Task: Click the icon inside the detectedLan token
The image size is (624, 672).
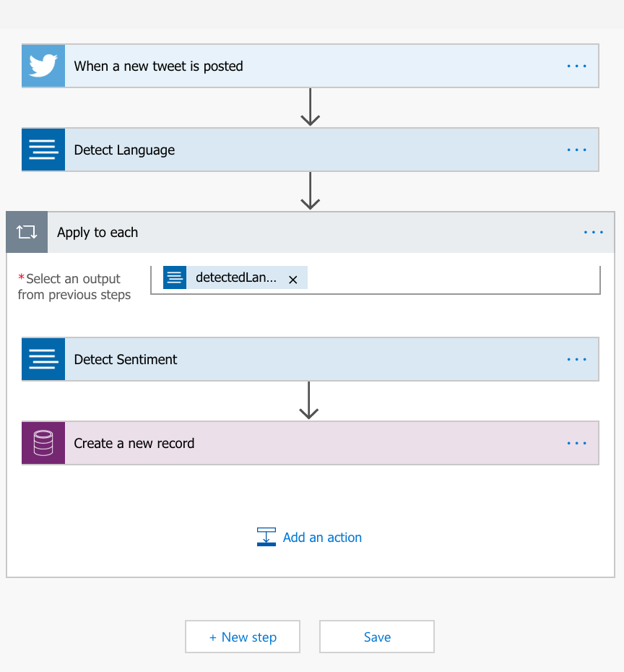Action: click(x=175, y=277)
